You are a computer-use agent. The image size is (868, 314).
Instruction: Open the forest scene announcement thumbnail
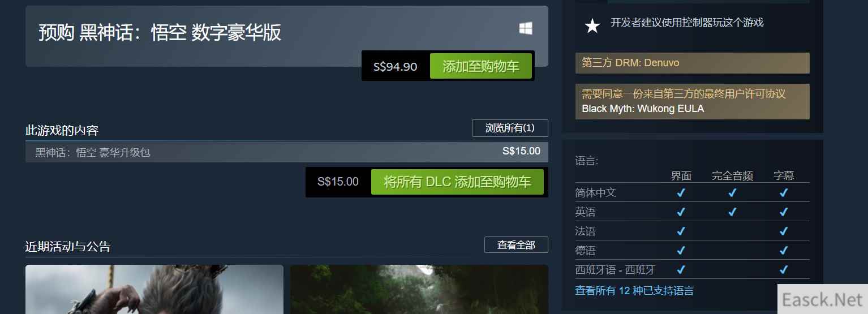click(419, 289)
